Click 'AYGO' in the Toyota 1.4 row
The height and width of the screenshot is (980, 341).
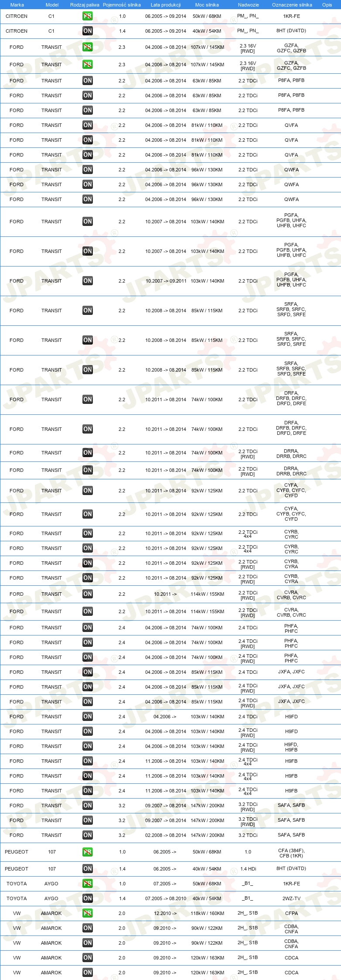pyautogui.click(x=51, y=898)
